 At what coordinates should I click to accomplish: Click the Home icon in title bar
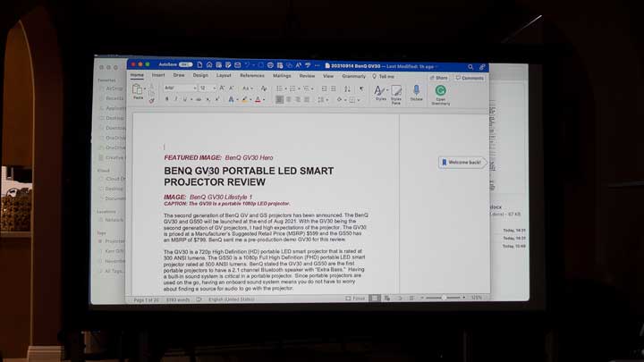pyautogui.click(x=209, y=65)
